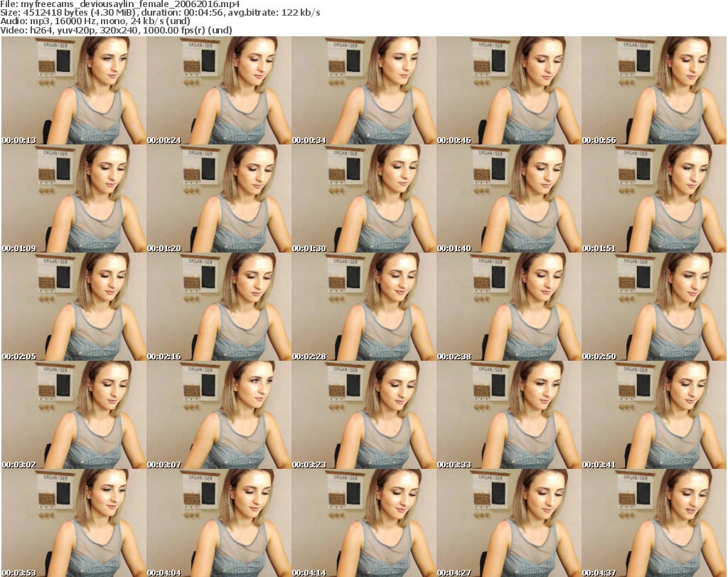Click the frame at 00:00:56
This screenshot has width=728, height=577.
(x=653, y=90)
